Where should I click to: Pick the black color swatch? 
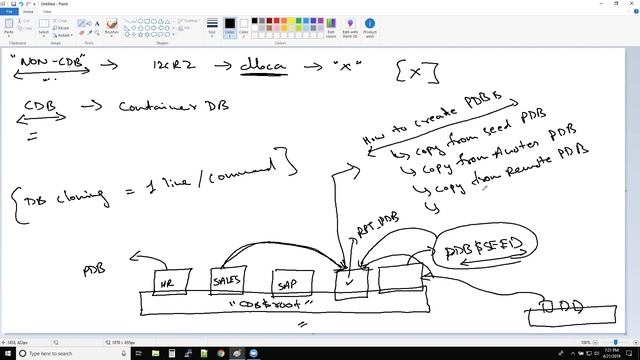point(254,21)
